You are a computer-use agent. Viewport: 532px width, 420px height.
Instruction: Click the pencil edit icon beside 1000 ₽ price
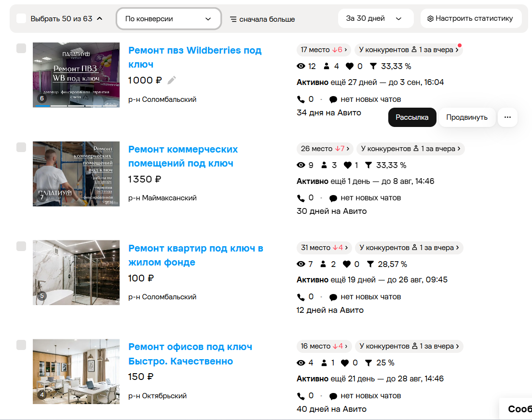172,80
